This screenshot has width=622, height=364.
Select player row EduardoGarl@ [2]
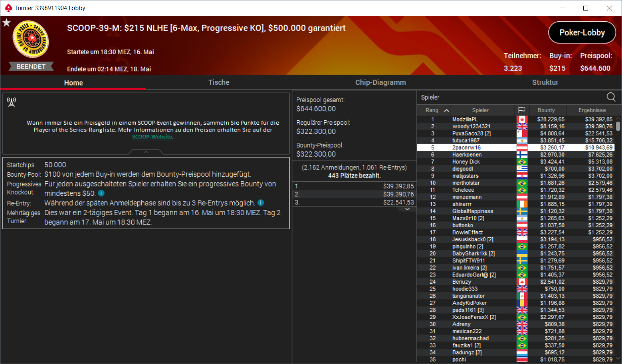[516, 275]
